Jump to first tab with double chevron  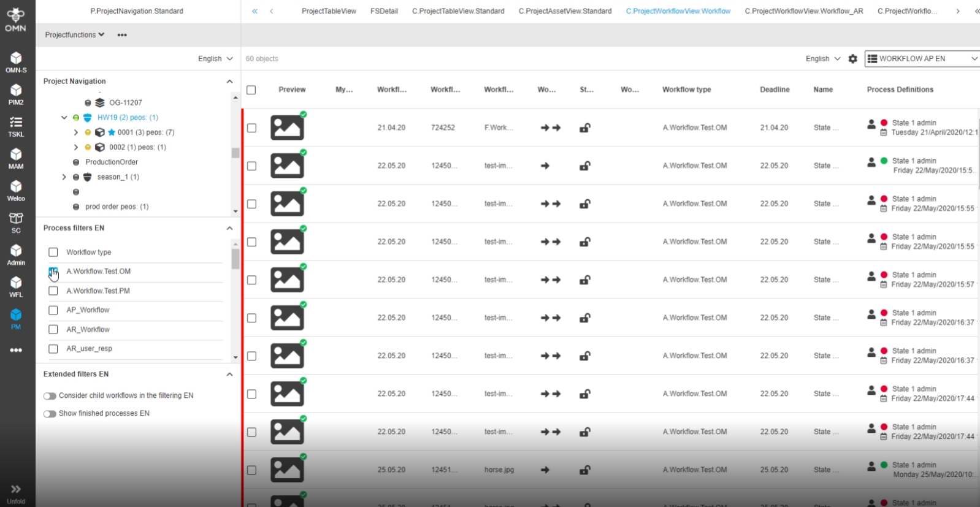255,11
